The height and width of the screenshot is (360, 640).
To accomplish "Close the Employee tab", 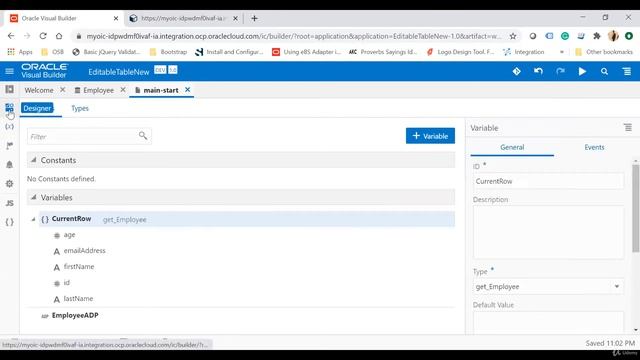I will 123,89.
